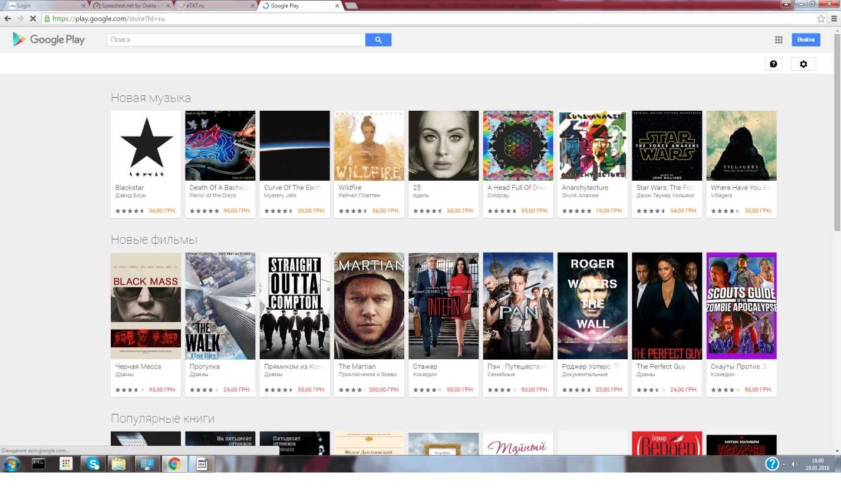
Task: Open the Новая музыка section heading
Action: [x=151, y=98]
